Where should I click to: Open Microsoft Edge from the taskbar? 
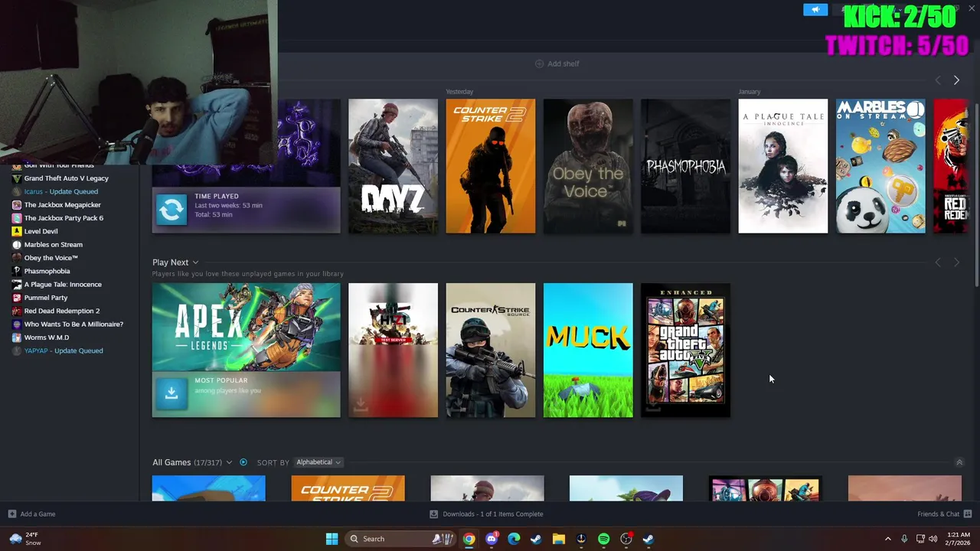[514, 539]
